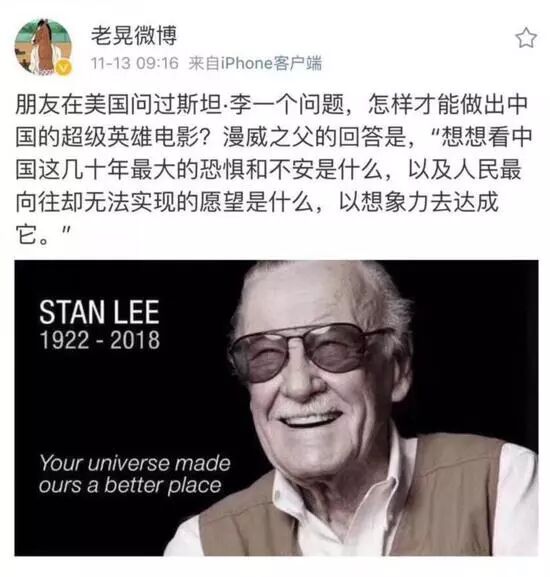
Task: Click the smiling mouth in the photo
Action: pyautogui.click(x=311, y=418)
